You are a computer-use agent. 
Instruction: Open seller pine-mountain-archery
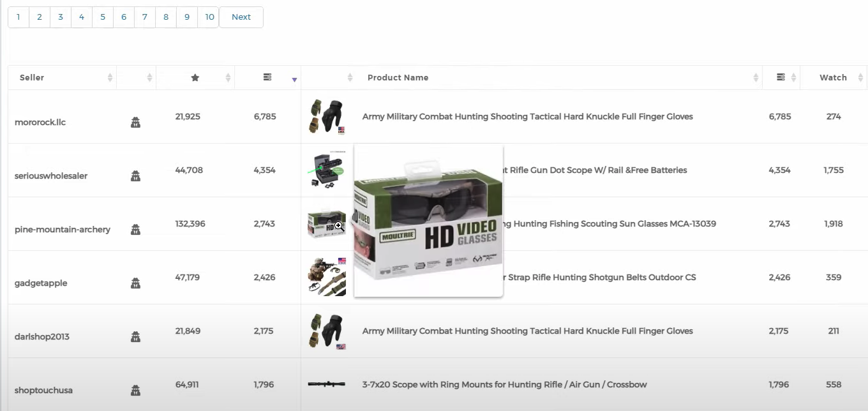click(63, 230)
